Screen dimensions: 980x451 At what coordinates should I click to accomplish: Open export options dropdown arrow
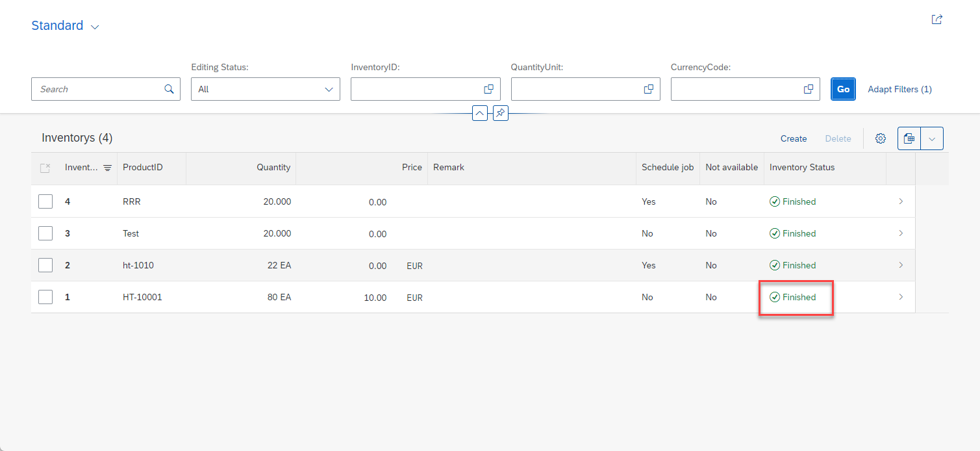point(932,138)
